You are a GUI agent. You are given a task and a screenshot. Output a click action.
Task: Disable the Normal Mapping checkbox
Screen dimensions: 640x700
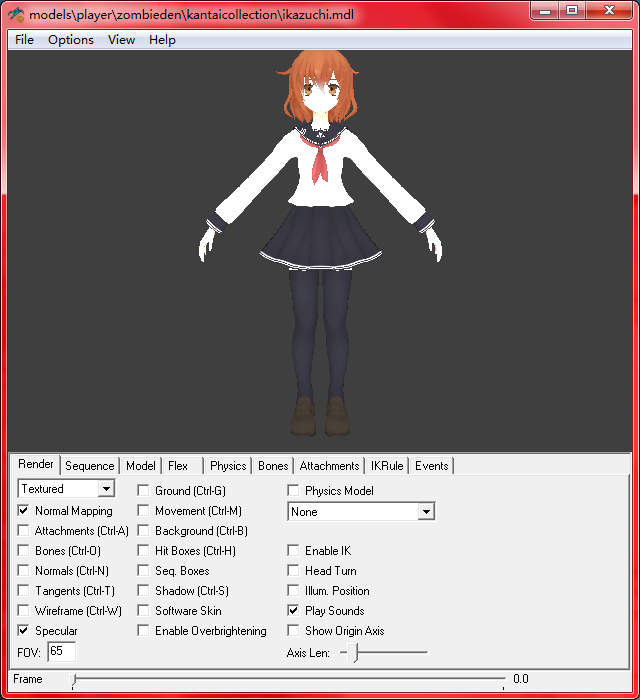[x=23, y=510]
